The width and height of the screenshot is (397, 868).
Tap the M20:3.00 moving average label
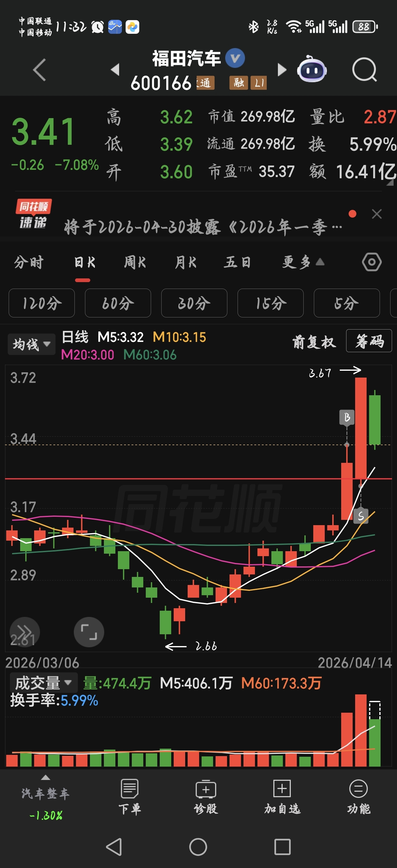click(x=88, y=355)
